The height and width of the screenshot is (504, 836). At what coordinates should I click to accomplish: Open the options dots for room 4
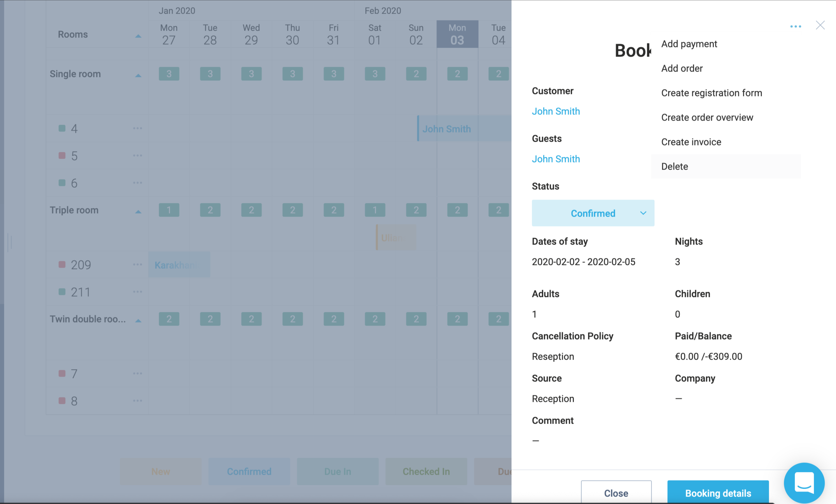pyautogui.click(x=138, y=128)
